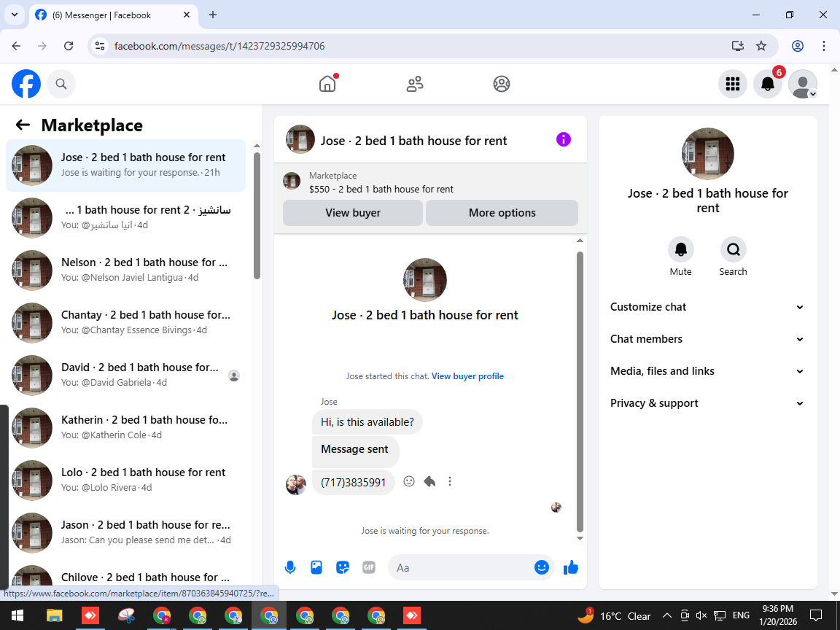Expand the Chat members section
This screenshot has height=630, width=840.
tap(707, 339)
